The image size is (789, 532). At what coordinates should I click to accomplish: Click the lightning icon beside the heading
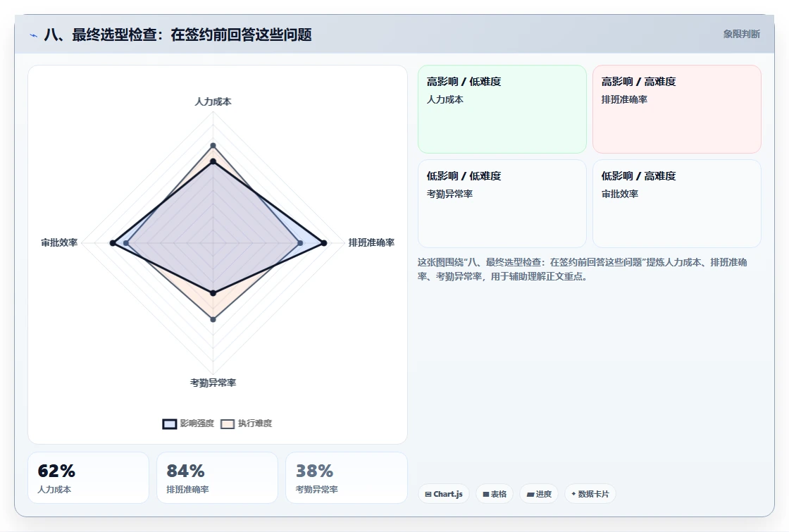34,35
